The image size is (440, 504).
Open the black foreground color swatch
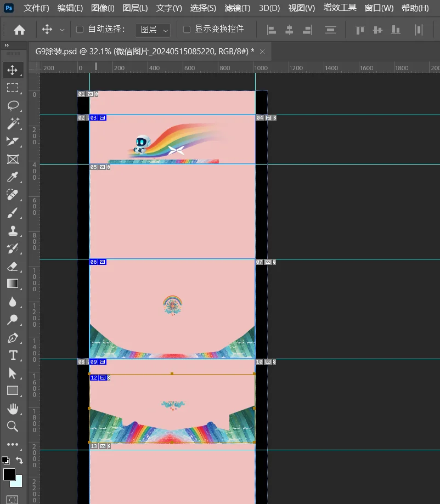[x=9, y=474]
